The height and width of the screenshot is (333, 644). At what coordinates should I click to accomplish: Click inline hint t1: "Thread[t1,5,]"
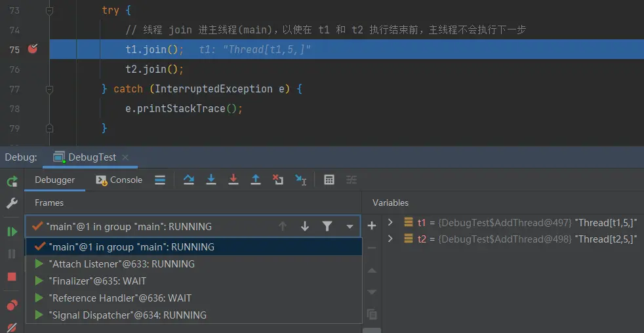click(x=254, y=50)
